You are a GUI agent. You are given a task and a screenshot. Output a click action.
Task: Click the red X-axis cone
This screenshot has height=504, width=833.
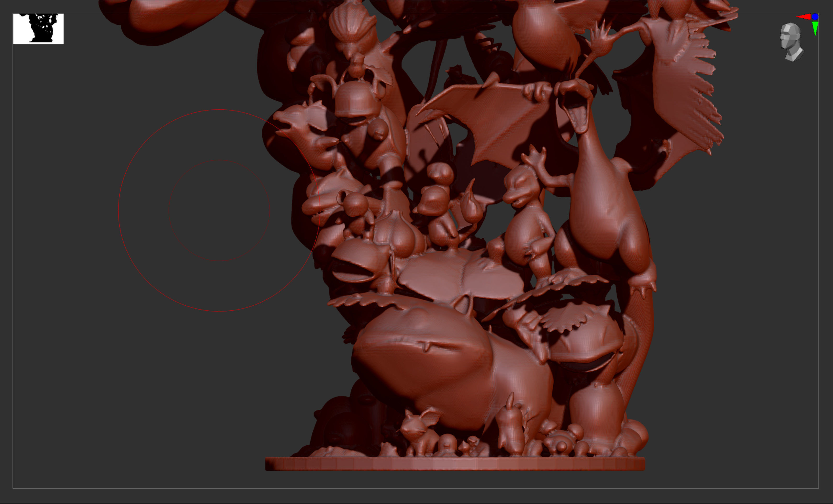coord(804,17)
